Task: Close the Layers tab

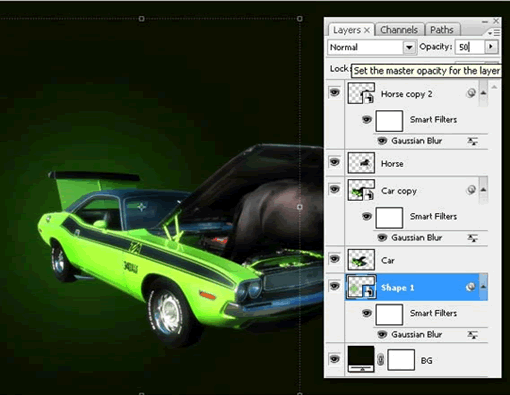Action: click(367, 30)
